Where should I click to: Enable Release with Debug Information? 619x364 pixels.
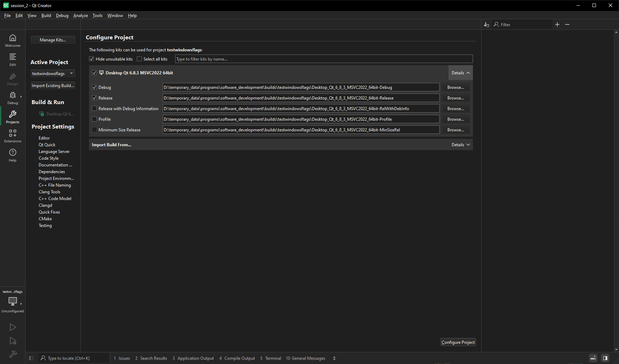click(x=94, y=108)
